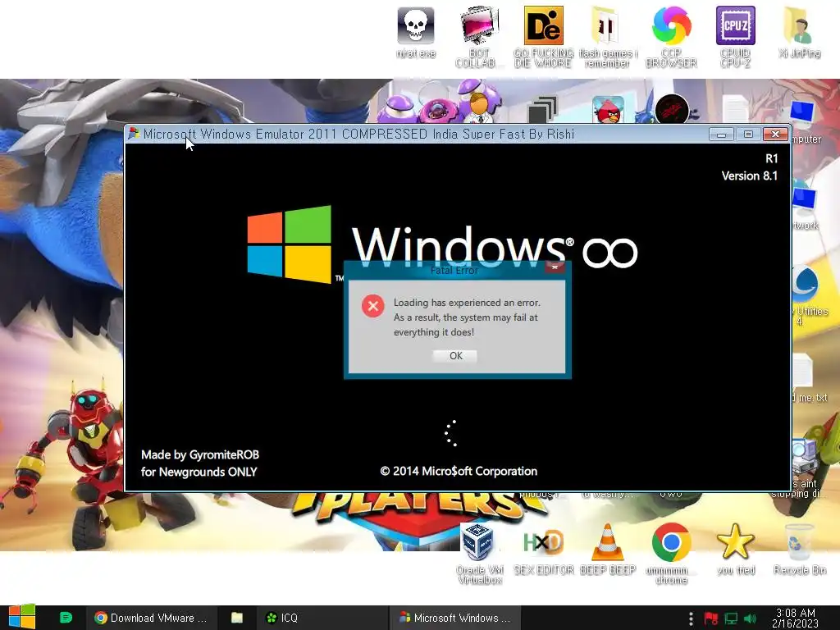The image size is (840, 630).
Task: Open the 'me.txt' file icon at right
Action: (x=809, y=377)
